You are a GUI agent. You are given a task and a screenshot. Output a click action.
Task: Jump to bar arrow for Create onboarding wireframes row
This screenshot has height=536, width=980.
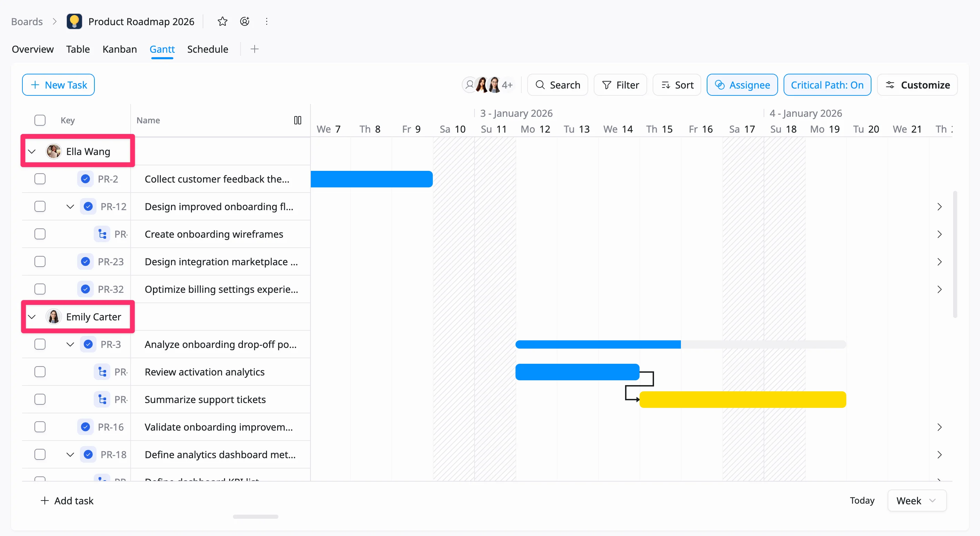(939, 234)
